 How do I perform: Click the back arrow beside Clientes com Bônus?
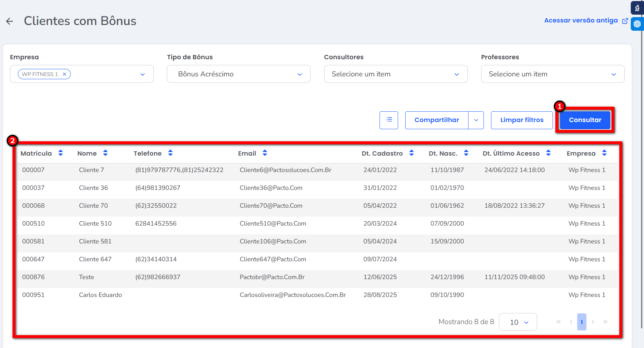click(10, 21)
